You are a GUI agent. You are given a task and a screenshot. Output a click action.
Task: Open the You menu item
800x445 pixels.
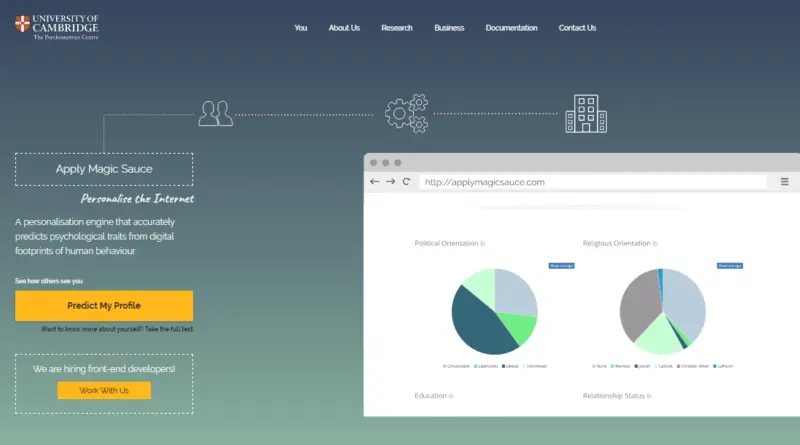(x=301, y=28)
